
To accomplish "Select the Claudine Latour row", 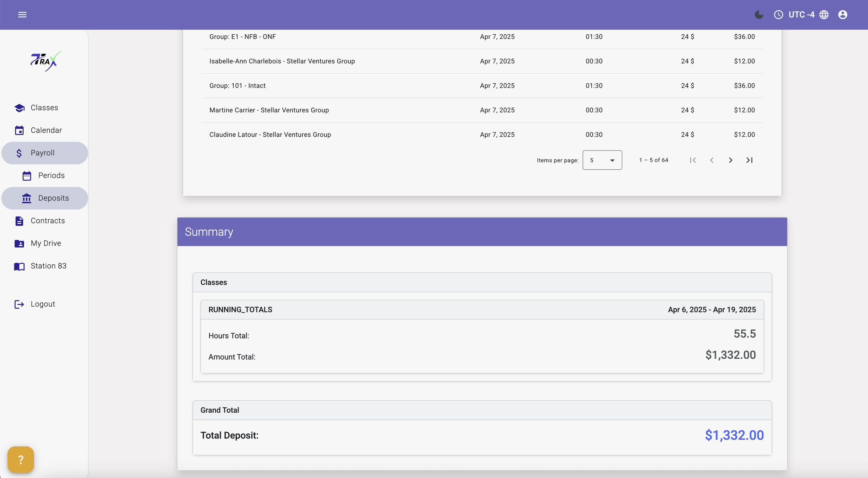I will [x=482, y=135].
